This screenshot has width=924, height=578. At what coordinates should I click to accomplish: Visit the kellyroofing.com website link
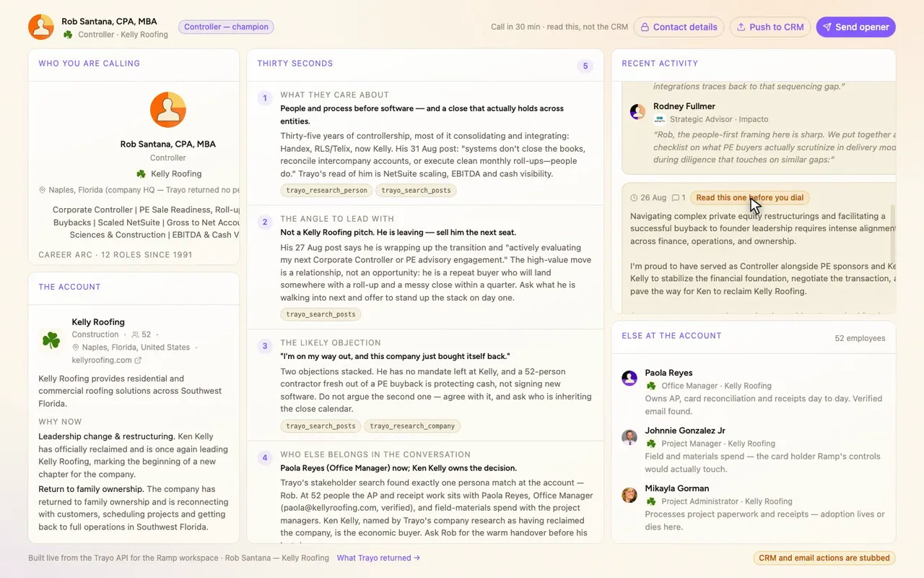tap(106, 360)
